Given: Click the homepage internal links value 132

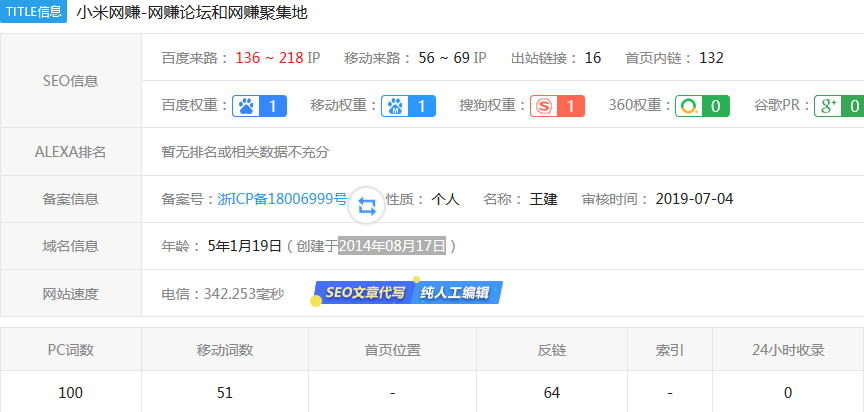Looking at the screenshot, I should click(711, 58).
